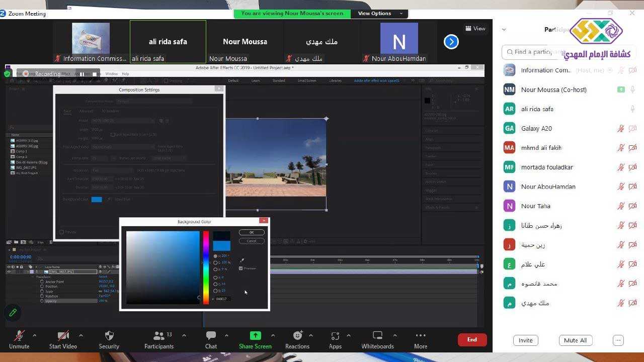Click the green Share Screen icon
644x362 pixels.
point(255,336)
